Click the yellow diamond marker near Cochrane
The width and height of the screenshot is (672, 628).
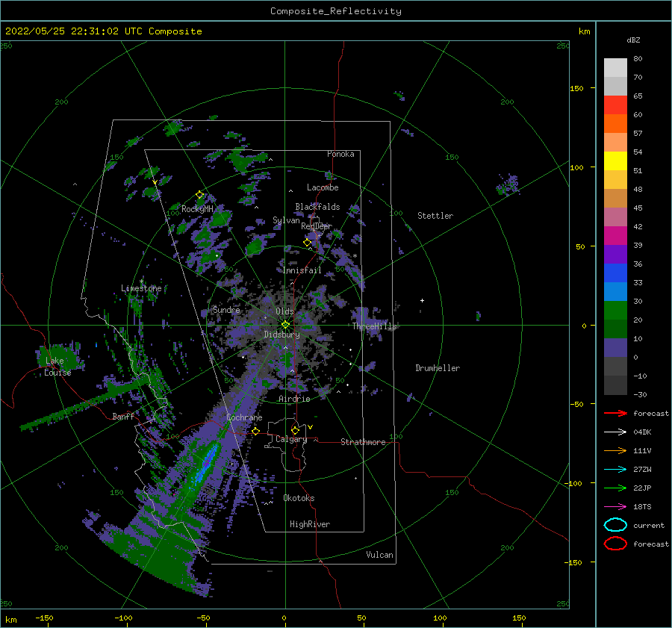pos(255,431)
